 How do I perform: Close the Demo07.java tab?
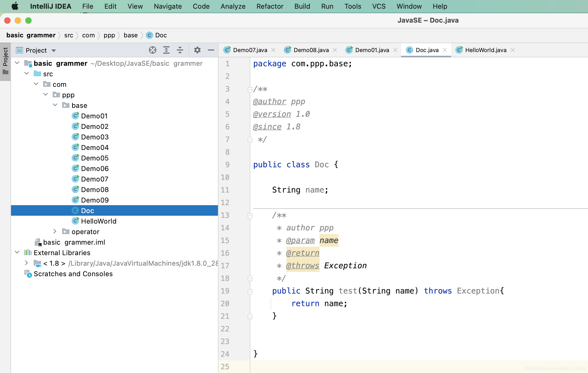pos(273,50)
